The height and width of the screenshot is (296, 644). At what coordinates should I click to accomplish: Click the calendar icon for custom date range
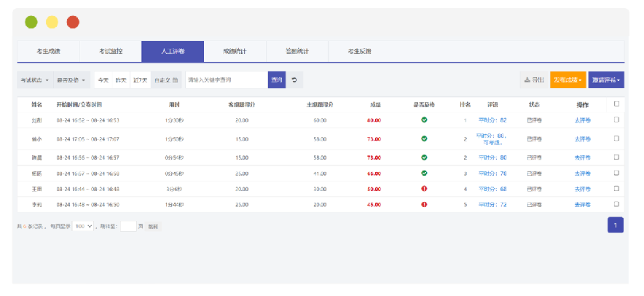(x=176, y=79)
